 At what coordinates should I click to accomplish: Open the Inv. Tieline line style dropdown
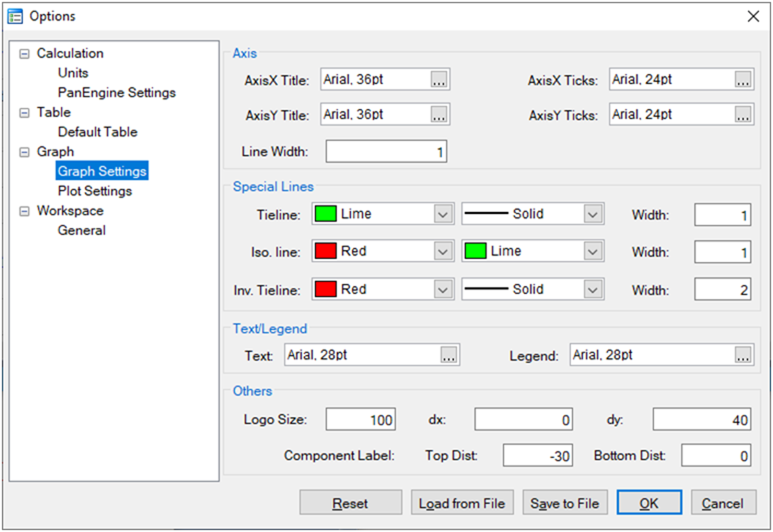(x=593, y=290)
